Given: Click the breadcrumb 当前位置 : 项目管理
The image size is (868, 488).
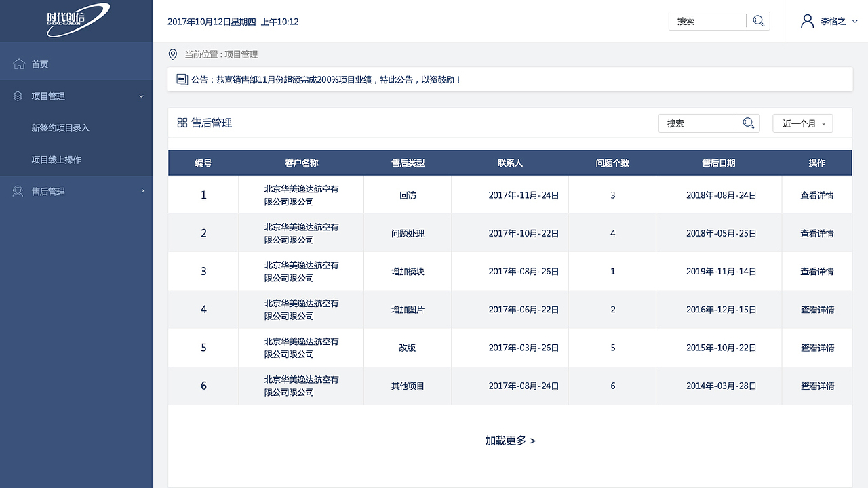Looking at the screenshot, I should (x=221, y=54).
